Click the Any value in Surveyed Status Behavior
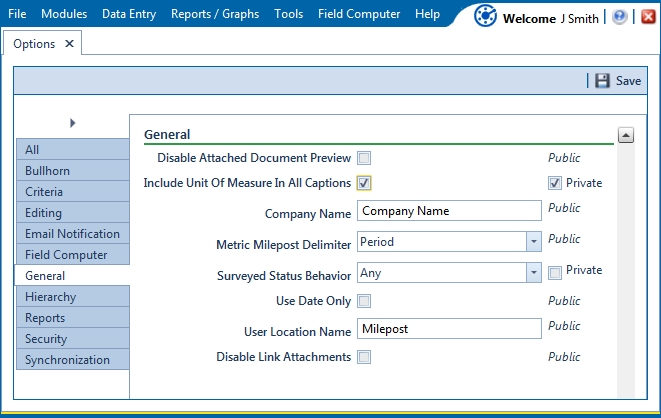The image size is (661, 418). (371, 273)
